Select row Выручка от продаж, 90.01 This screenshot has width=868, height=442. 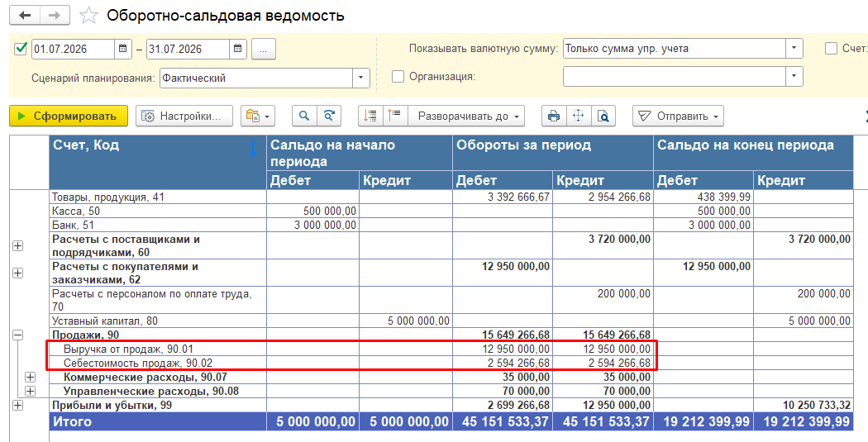158,349
